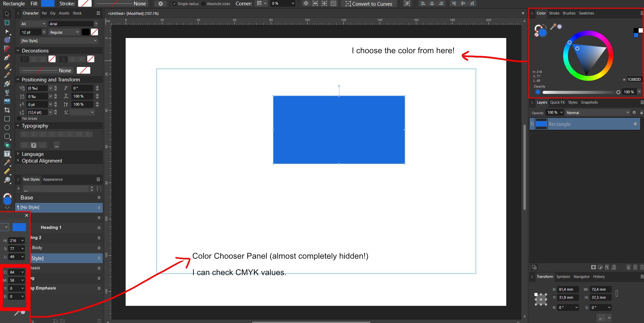This screenshot has width=644, height=323.
Task: Click the blue Fill color swatch
Action: pos(47,4)
